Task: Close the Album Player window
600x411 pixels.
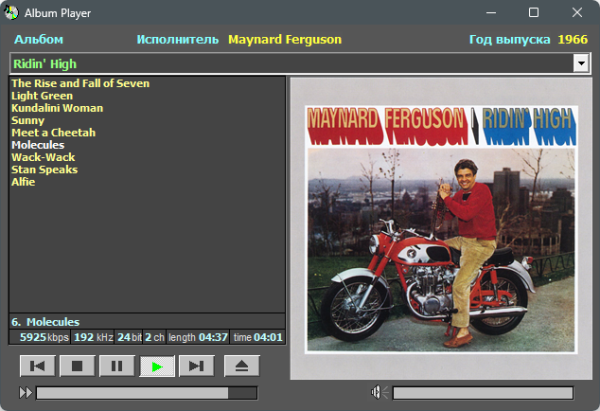Action: point(577,13)
